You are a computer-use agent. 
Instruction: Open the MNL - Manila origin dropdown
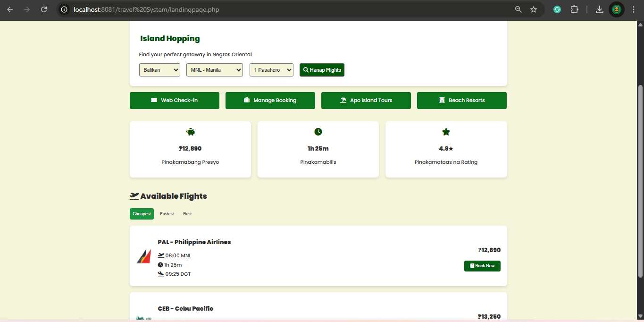[214, 70]
